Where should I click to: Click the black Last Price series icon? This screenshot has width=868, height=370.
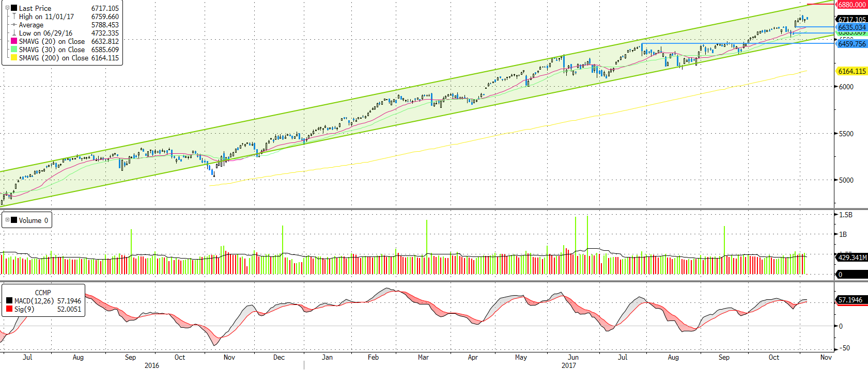[14, 8]
